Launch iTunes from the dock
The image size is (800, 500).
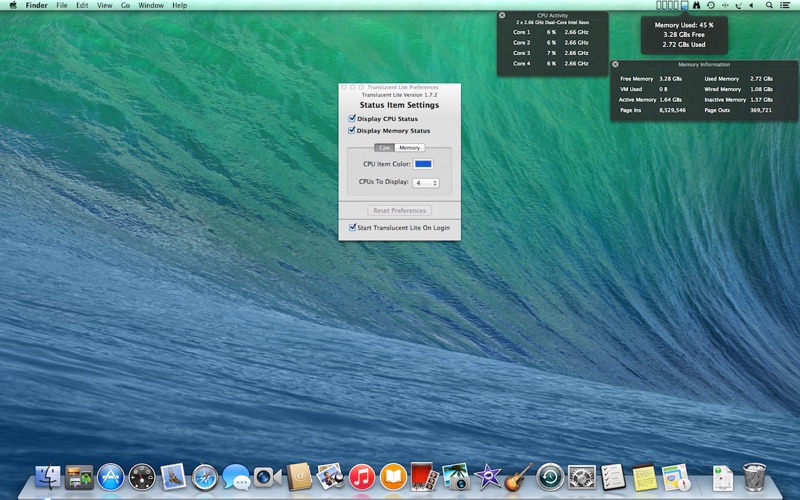point(362,478)
